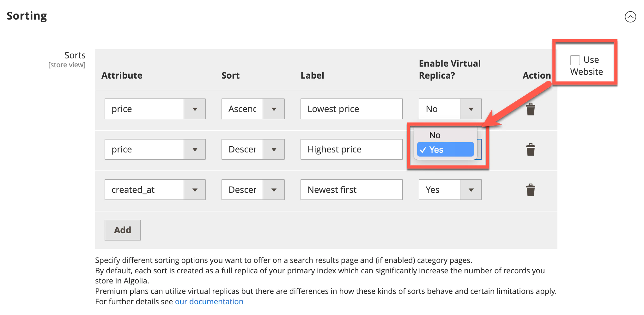
Task: Select the Attribute column header
Action: click(x=122, y=75)
